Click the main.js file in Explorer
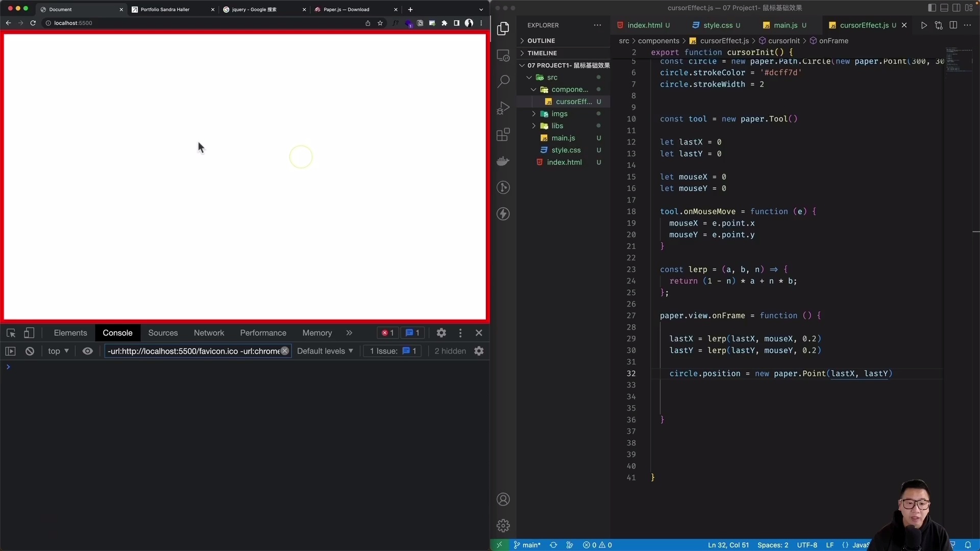 pos(563,138)
